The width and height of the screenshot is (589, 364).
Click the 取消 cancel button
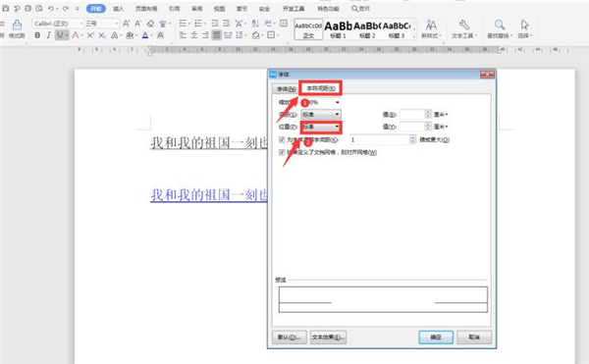click(474, 338)
